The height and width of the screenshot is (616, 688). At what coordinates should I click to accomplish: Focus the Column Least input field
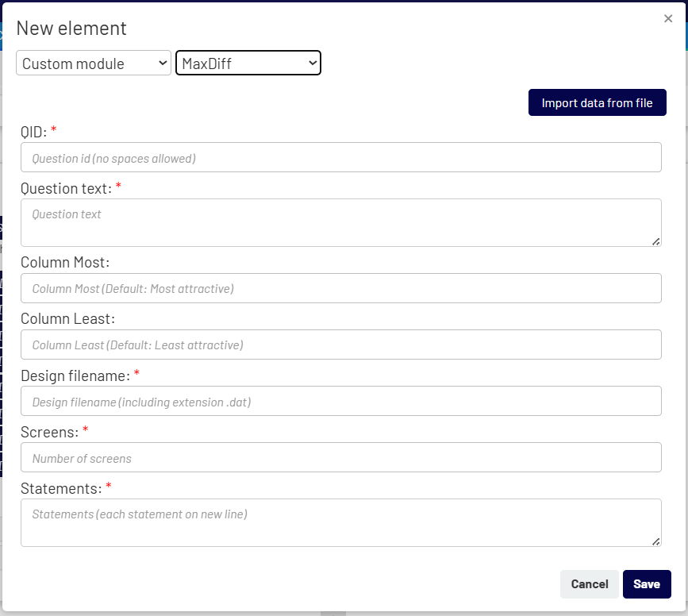pos(341,345)
